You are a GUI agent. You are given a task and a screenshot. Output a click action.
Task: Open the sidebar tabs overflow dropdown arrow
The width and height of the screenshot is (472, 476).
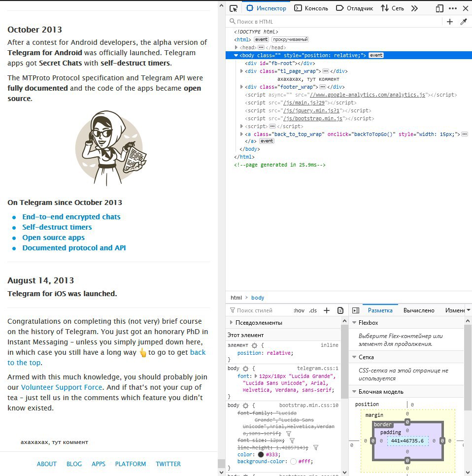point(469,310)
